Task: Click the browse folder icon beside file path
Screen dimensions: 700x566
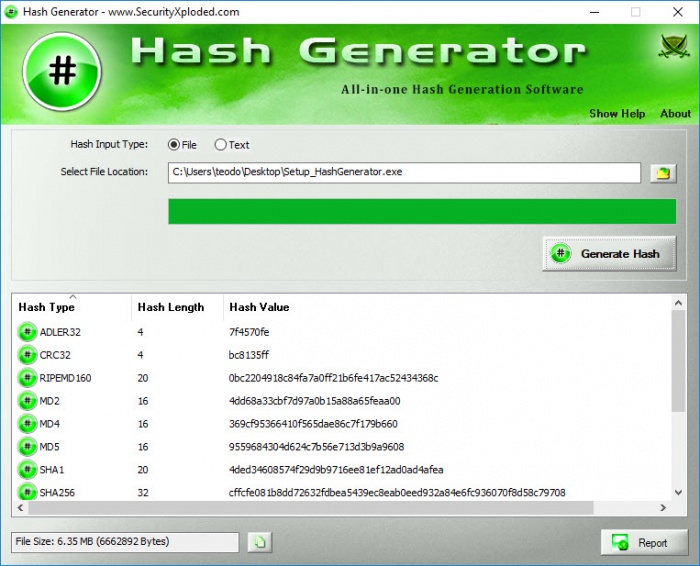Action: [x=663, y=173]
